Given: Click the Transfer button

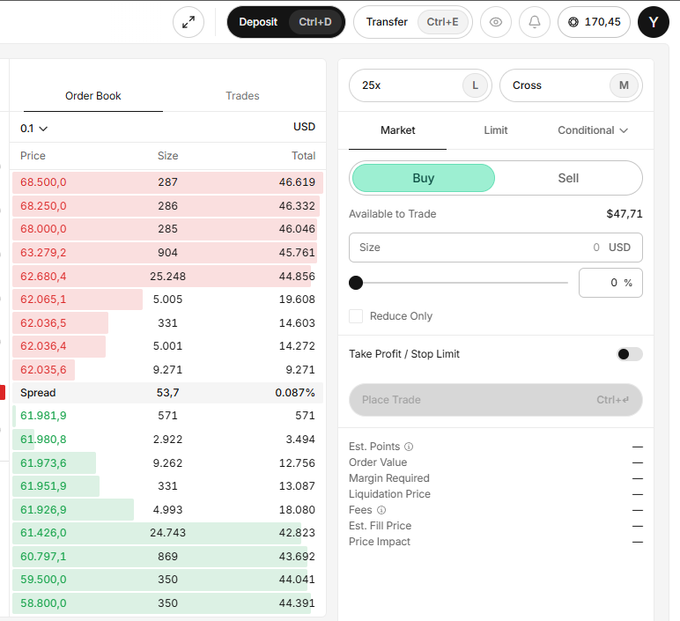Looking at the screenshot, I should (x=412, y=22).
